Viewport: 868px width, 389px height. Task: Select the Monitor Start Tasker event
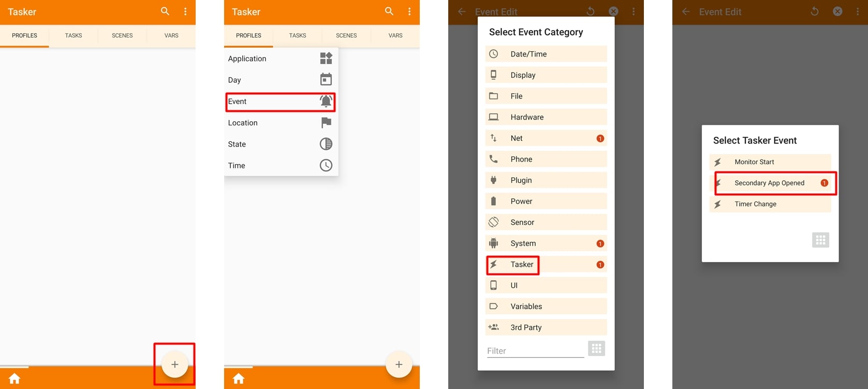(770, 162)
